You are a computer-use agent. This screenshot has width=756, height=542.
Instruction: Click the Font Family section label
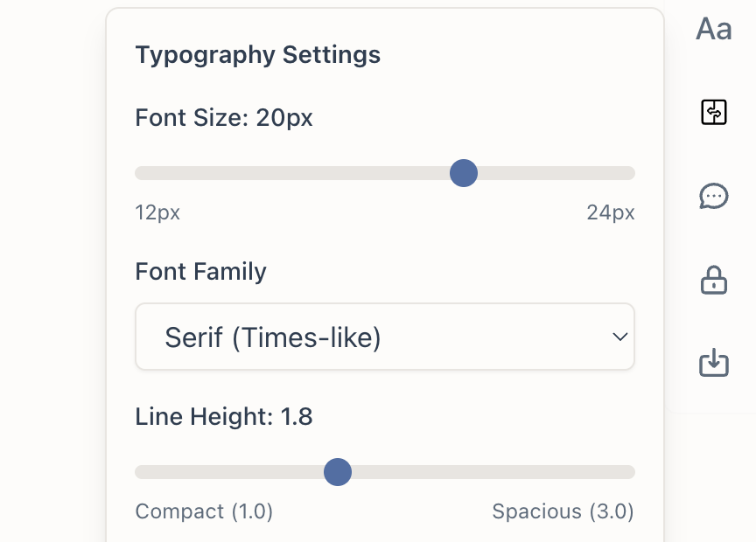tap(201, 271)
